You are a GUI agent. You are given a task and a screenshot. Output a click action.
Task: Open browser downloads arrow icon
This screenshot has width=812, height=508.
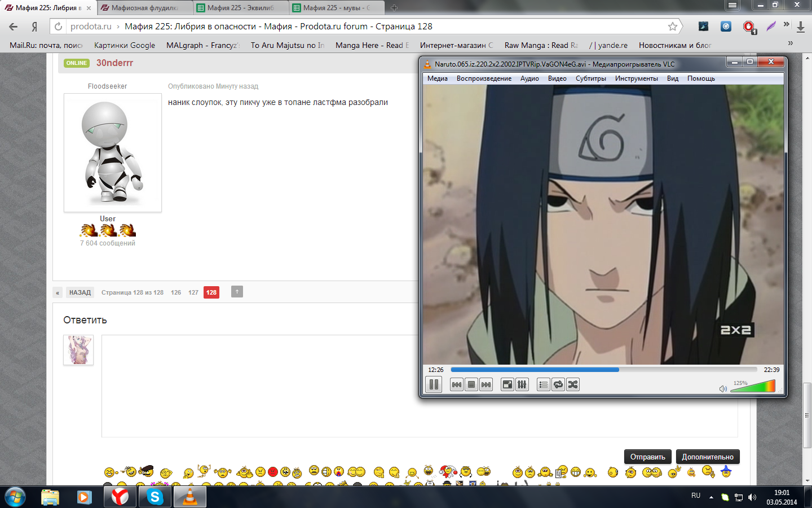coord(800,27)
